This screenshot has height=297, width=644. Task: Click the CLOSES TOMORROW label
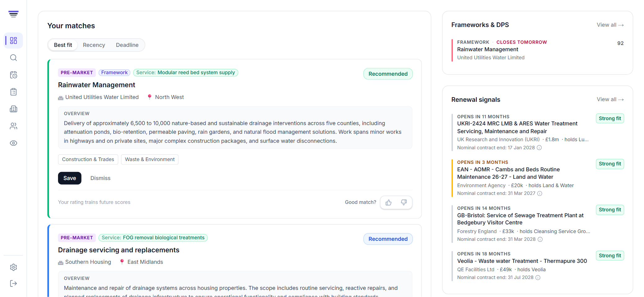tap(521, 42)
